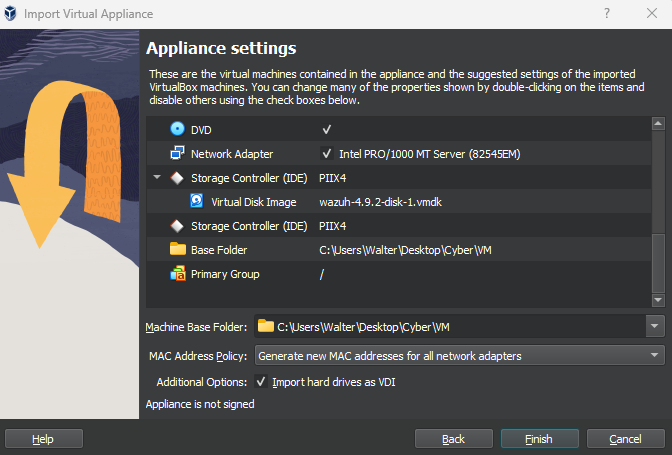Collapse the first Storage Controller tree item
The image size is (672, 455).
point(157,178)
